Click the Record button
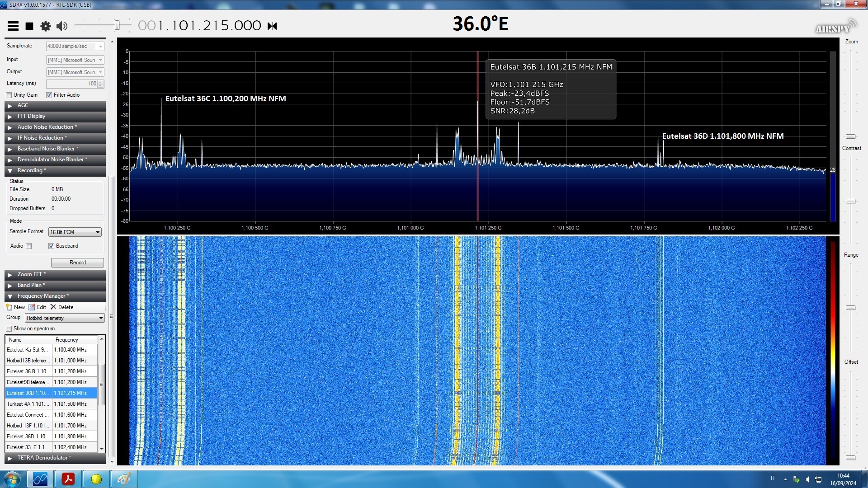The width and height of the screenshot is (868, 488). (77, 263)
